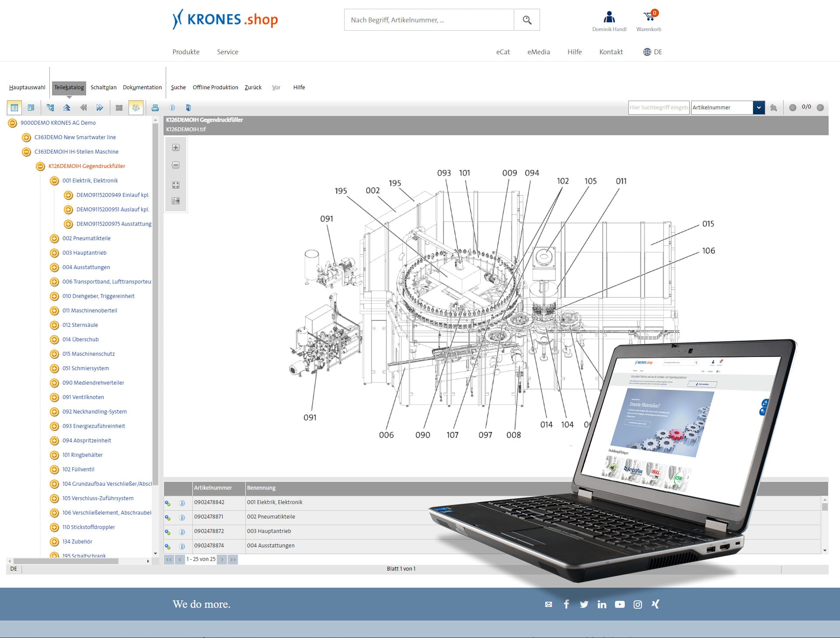The image size is (840, 638).
Task: Open the Hauptauswahl menu
Action: pos(27,88)
